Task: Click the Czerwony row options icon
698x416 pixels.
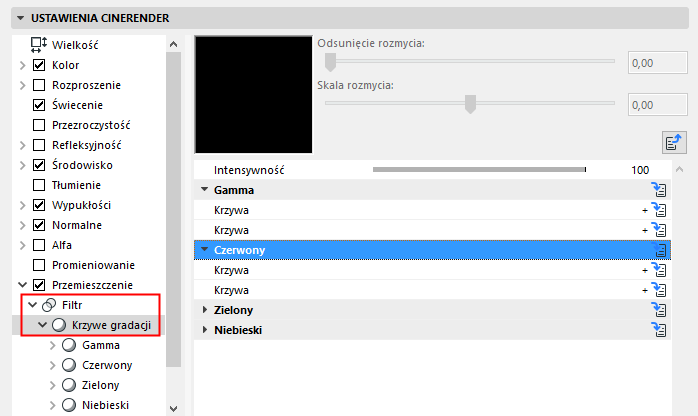Action: tap(659, 250)
